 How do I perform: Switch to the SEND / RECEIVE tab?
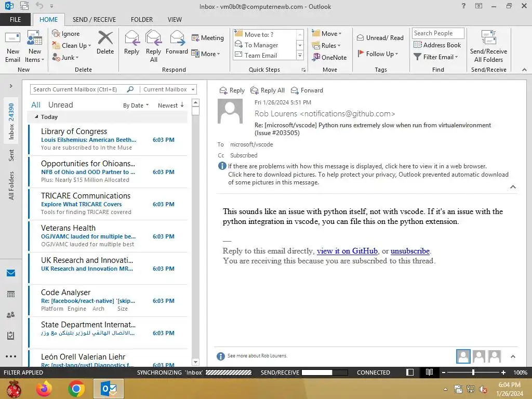coord(94,19)
